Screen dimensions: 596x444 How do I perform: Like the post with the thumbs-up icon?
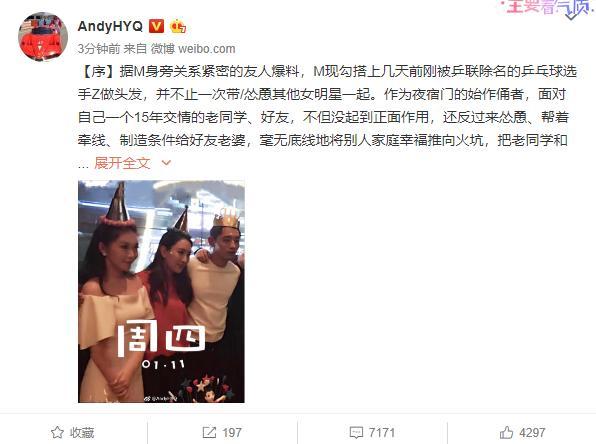click(x=507, y=432)
